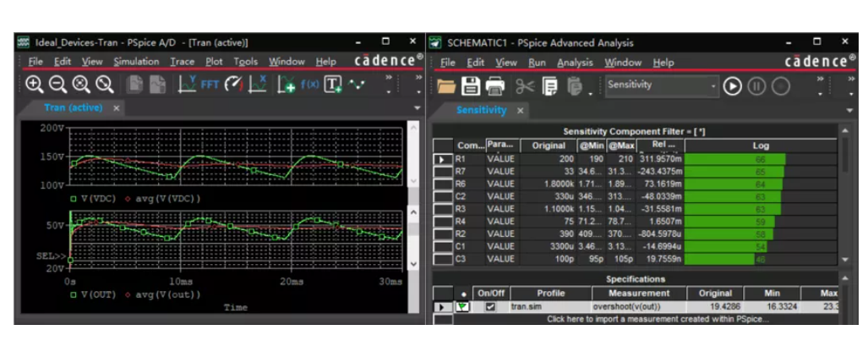Open Paste options small arrow
Viewport: 868px width, 341px height.
pos(590,92)
